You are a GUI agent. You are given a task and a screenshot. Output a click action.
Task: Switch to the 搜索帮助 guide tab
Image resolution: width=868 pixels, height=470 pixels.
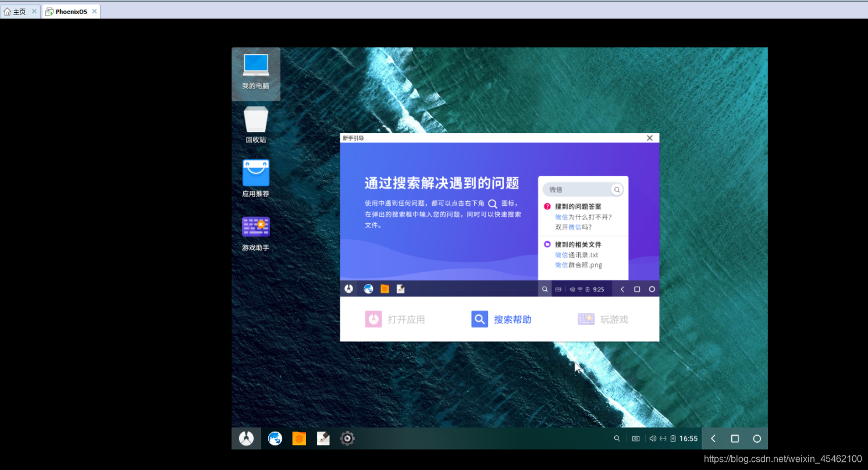point(501,319)
